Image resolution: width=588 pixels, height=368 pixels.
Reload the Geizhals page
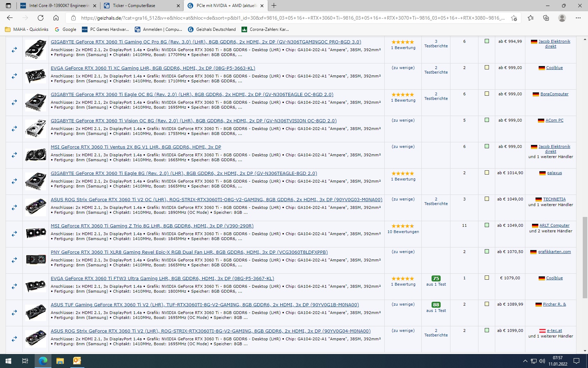point(41,18)
